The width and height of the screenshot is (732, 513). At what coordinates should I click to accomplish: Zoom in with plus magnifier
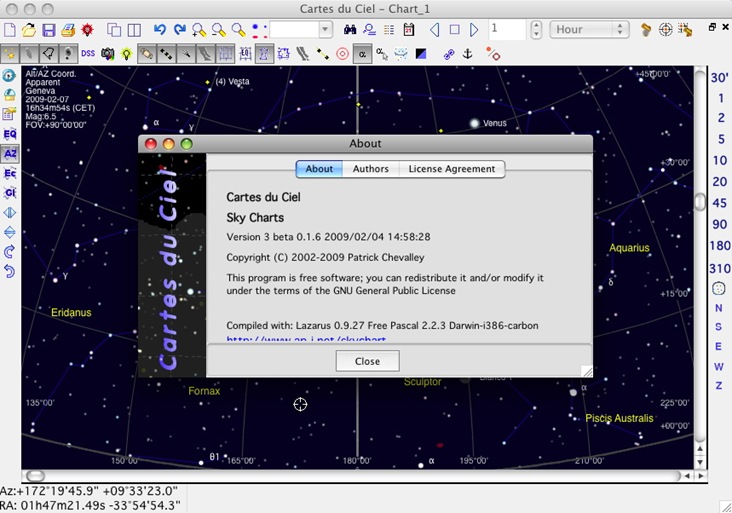tap(199, 30)
